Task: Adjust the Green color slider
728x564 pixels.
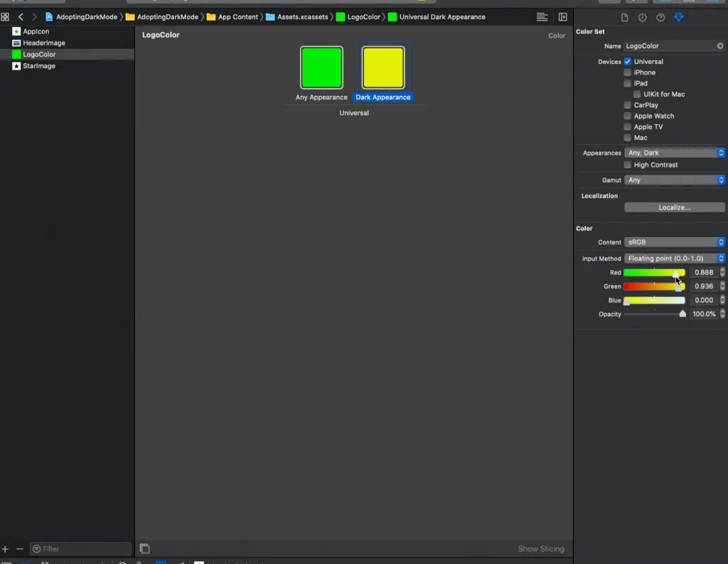Action: 654,287
